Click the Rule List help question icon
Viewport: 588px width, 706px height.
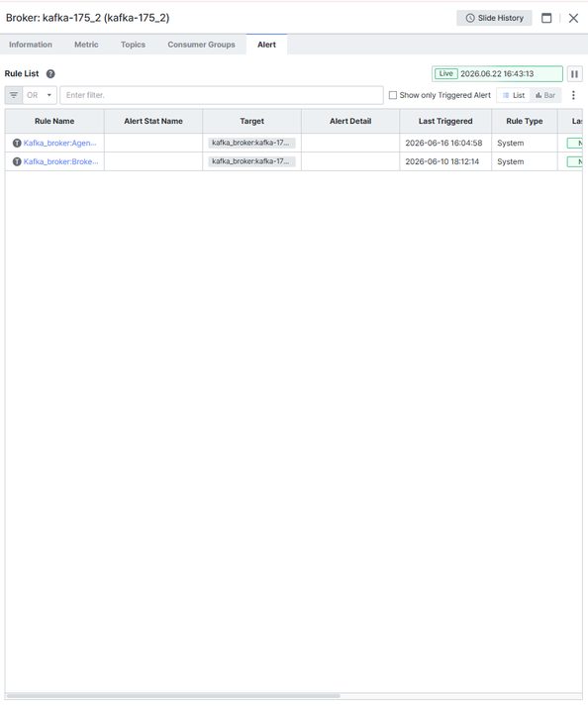50,74
